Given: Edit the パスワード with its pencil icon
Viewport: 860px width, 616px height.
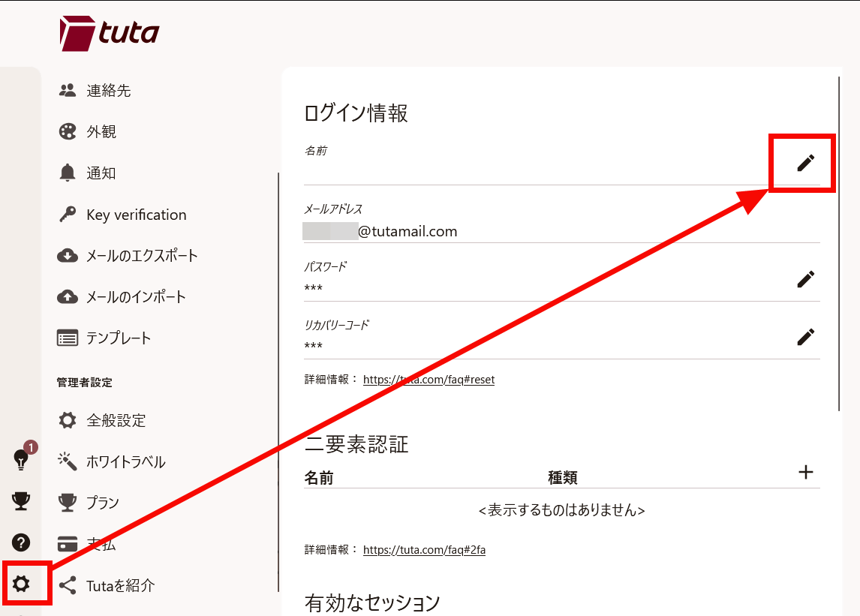Looking at the screenshot, I should 805,279.
